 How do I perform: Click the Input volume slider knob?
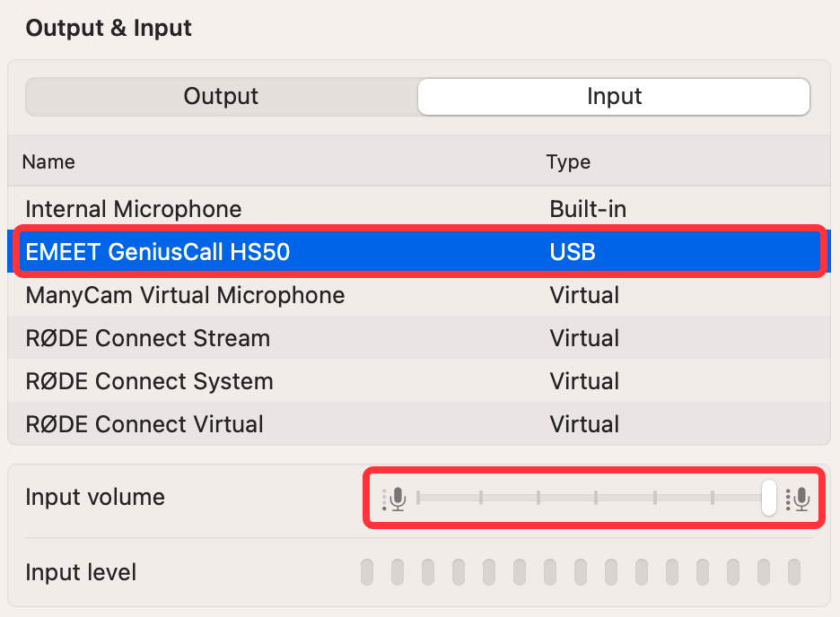(769, 498)
